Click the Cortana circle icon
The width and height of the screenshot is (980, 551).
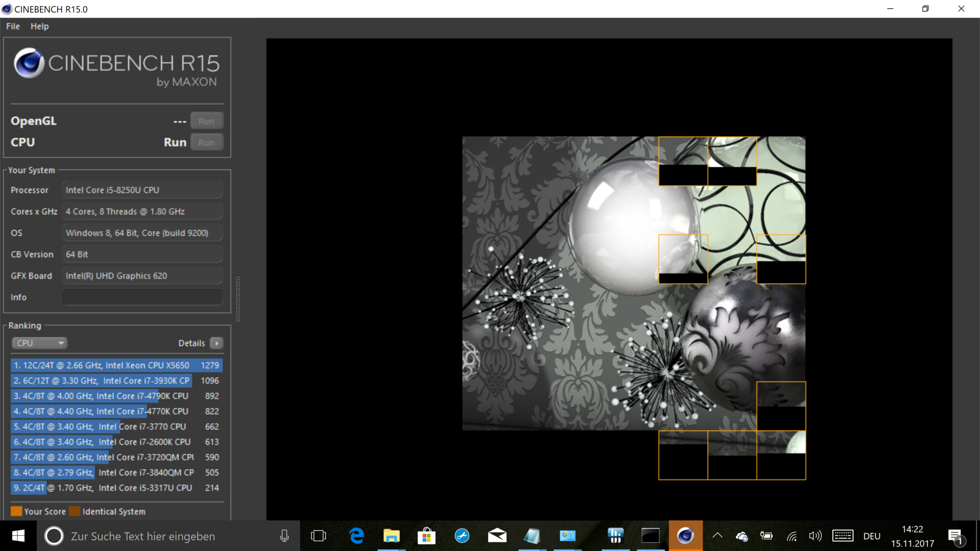click(54, 536)
